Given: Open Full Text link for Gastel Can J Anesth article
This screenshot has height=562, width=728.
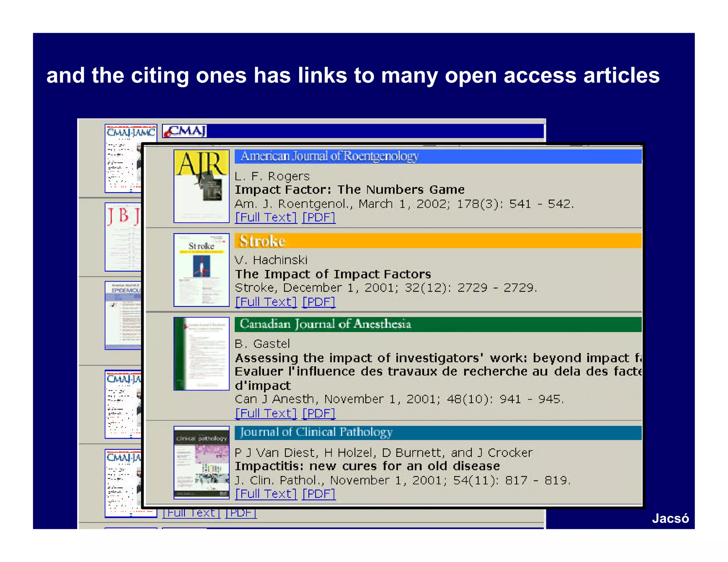Looking at the screenshot, I should click(266, 414).
